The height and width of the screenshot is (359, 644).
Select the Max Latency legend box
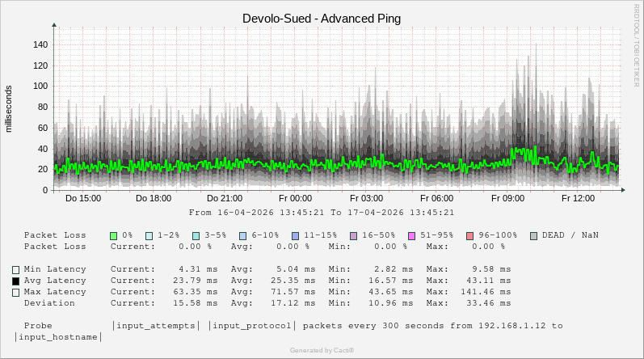coord(15,293)
